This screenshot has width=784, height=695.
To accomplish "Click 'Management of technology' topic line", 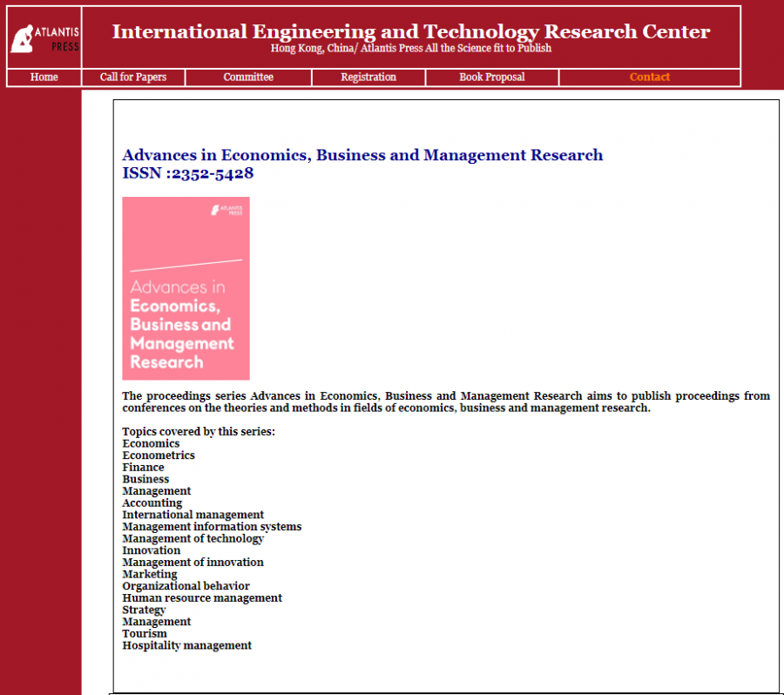I will click(193, 538).
